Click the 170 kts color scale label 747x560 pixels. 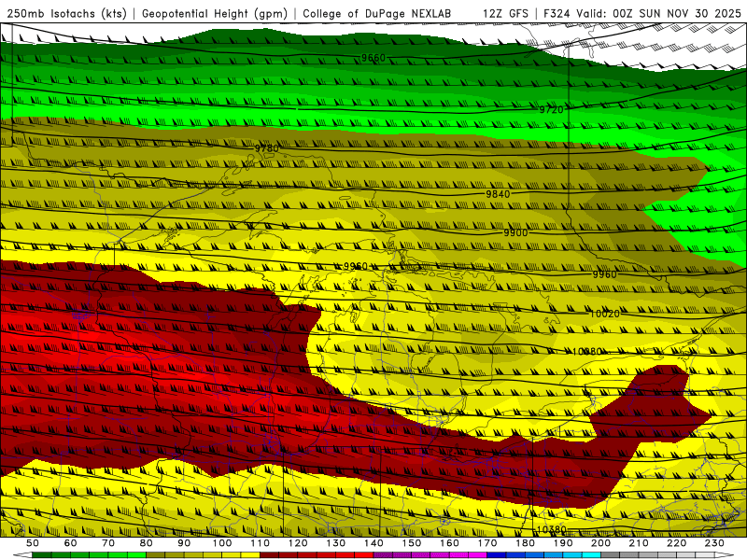tap(487, 543)
